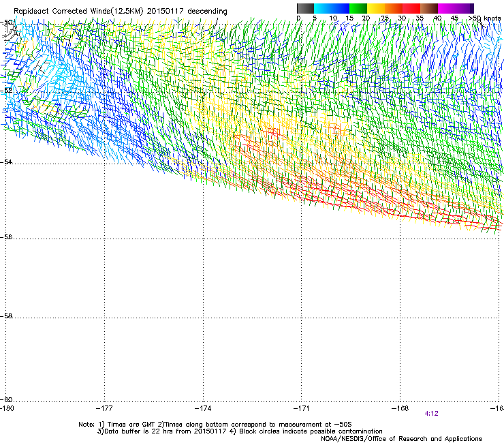The height and width of the screenshot is (443, 504).
Task: Click the '-52' latitude axis label
Action: (6, 91)
